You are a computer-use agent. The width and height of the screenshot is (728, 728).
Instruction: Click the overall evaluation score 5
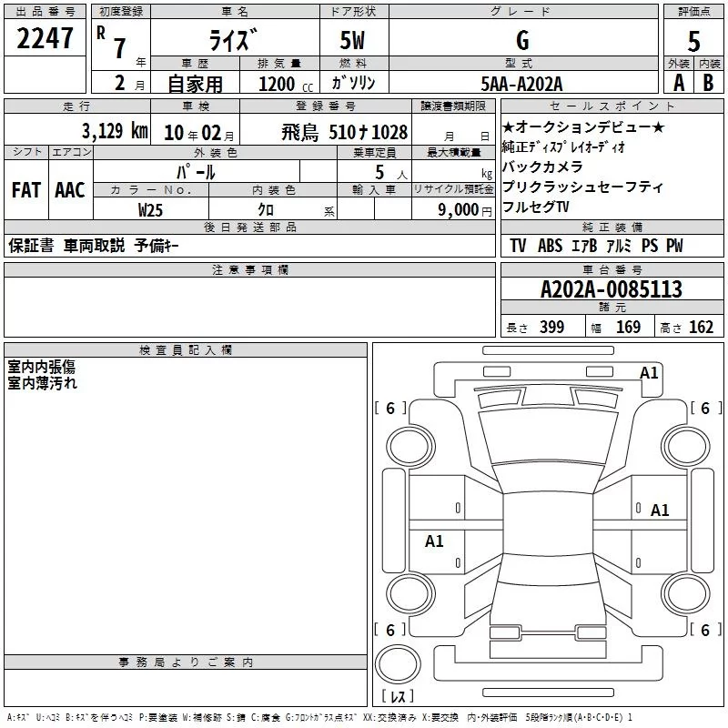pos(693,42)
